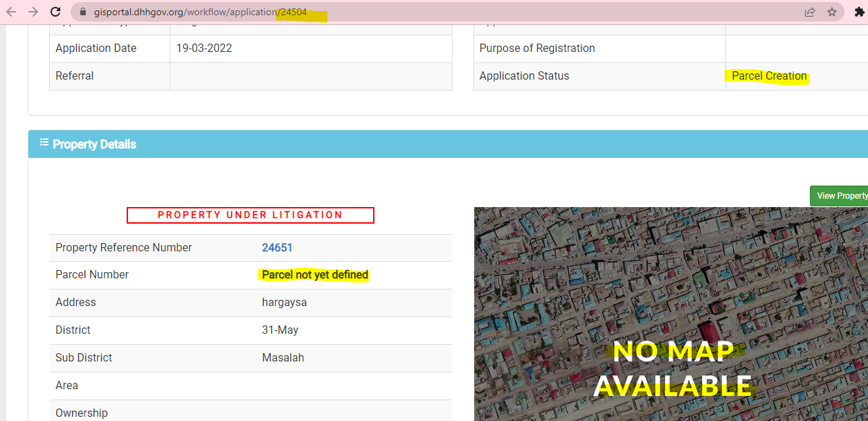This screenshot has width=868, height=421.
Task: Click the hargaysa address value
Action: tap(284, 303)
